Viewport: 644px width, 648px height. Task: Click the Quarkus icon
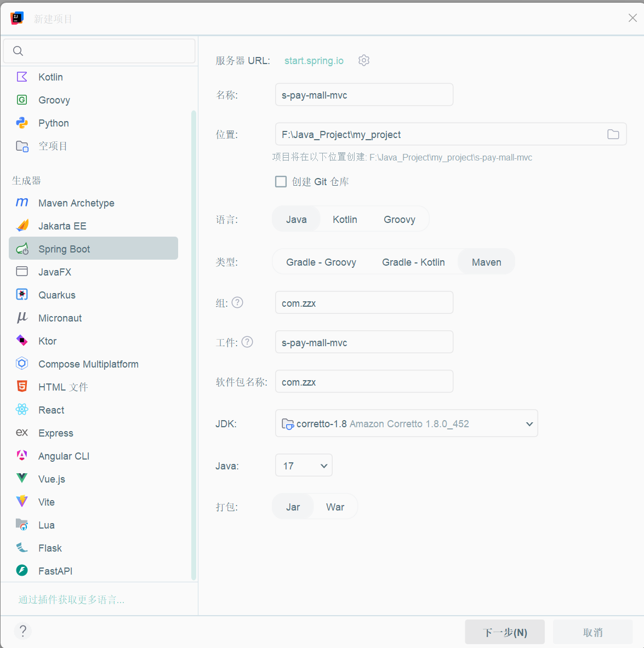click(x=22, y=295)
